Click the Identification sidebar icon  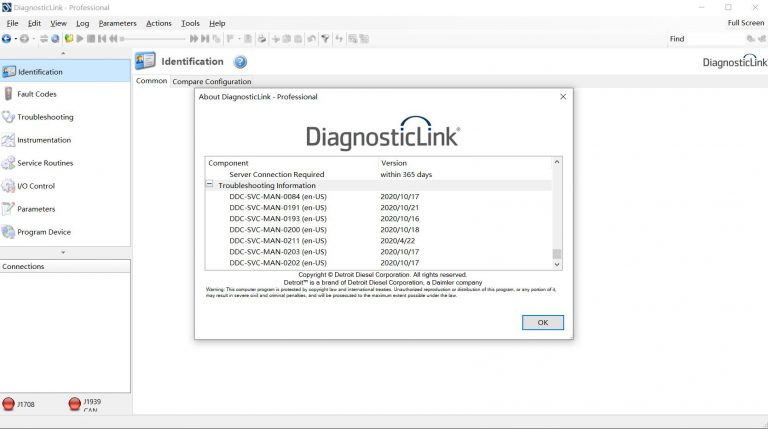coord(8,72)
